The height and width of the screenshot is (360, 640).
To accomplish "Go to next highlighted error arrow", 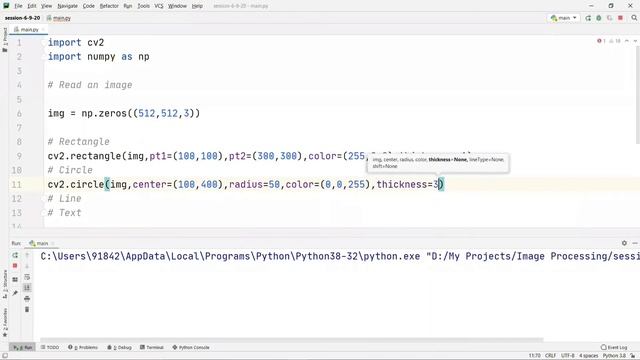I will (x=635, y=41).
